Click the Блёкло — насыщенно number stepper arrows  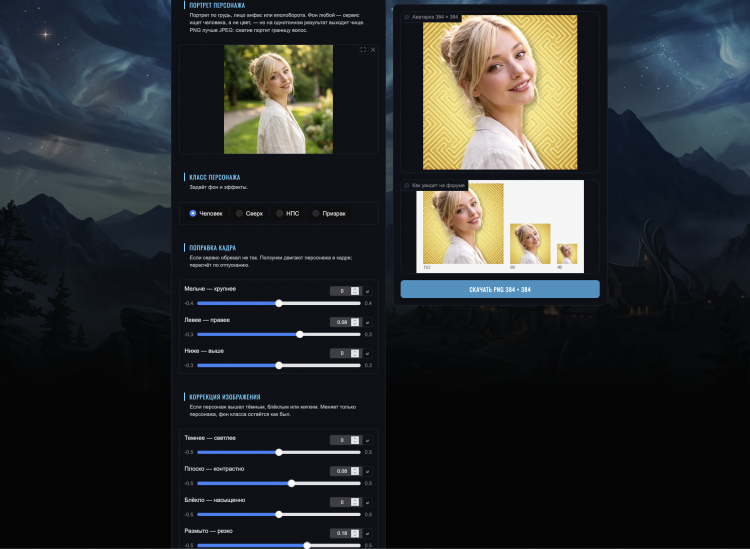tap(355, 502)
